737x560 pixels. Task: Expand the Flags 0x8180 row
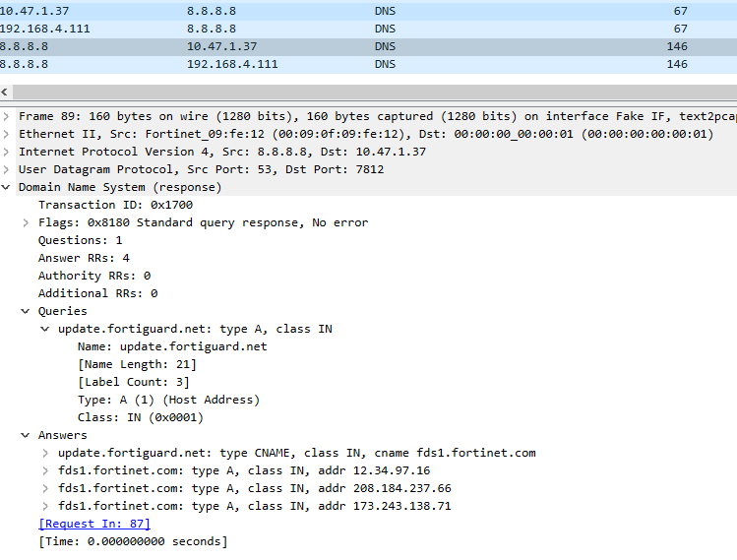(26, 222)
